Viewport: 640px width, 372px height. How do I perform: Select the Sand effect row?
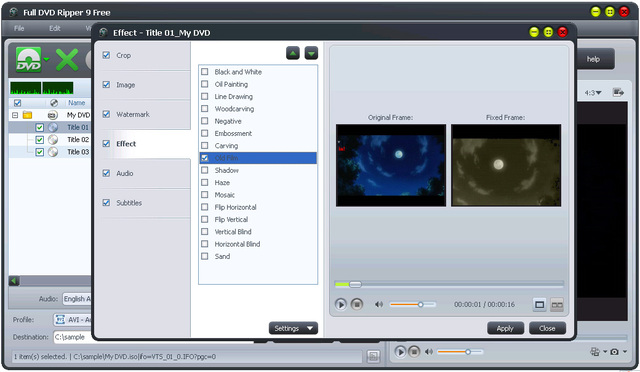coord(258,256)
